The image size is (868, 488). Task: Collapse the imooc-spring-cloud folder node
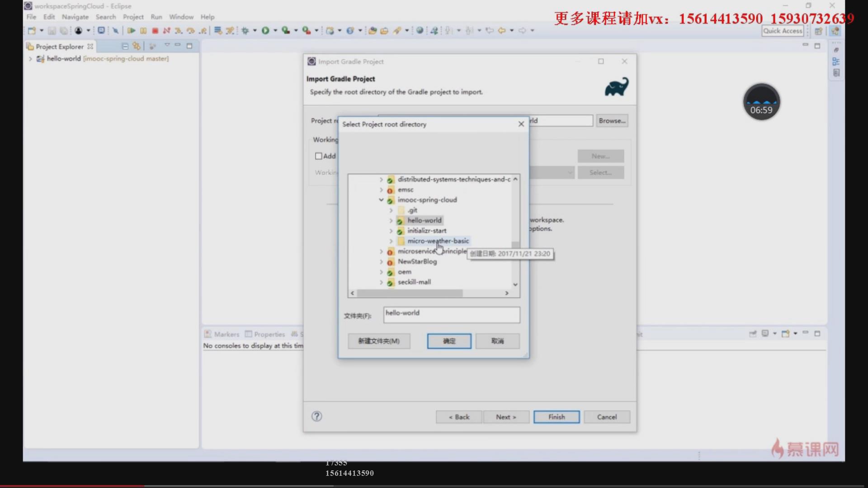pos(381,200)
